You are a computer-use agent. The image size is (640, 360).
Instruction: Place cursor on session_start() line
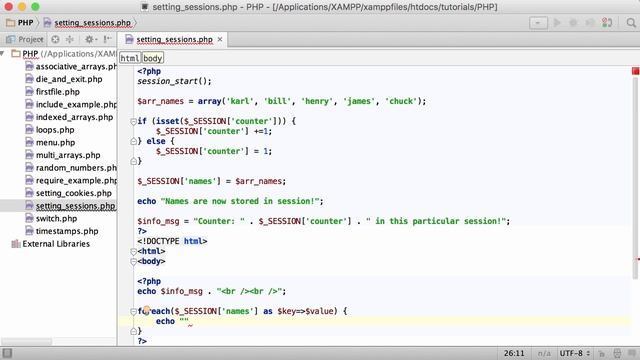pyautogui.click(x=174, y=81)
